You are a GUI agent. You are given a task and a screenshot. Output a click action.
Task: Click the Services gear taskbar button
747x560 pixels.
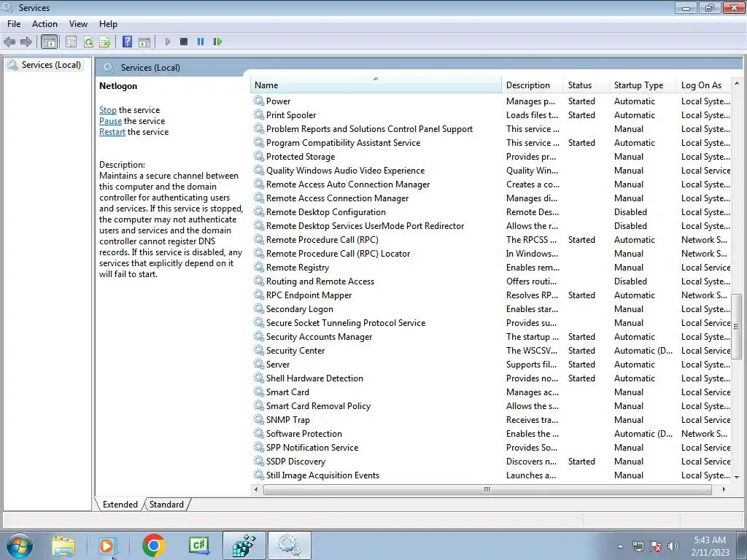(x=289, y=545)
